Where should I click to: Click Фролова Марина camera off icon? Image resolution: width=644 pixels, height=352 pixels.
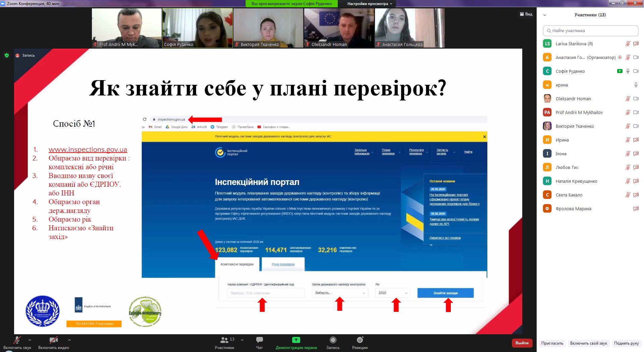(636, 209)
